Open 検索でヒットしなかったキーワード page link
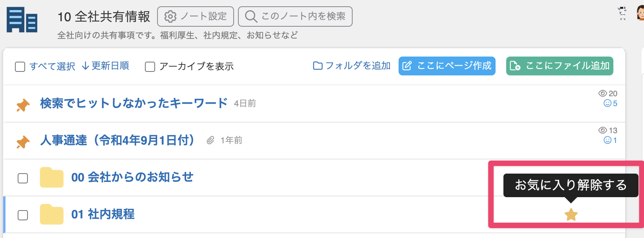This screenshot has height=238, width=644. pos(134,103)
